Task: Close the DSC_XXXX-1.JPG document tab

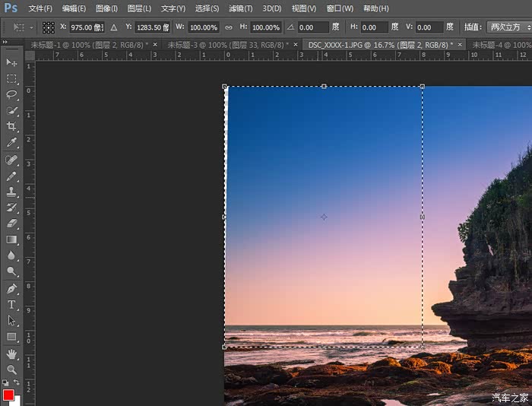Action: point(461,45)
